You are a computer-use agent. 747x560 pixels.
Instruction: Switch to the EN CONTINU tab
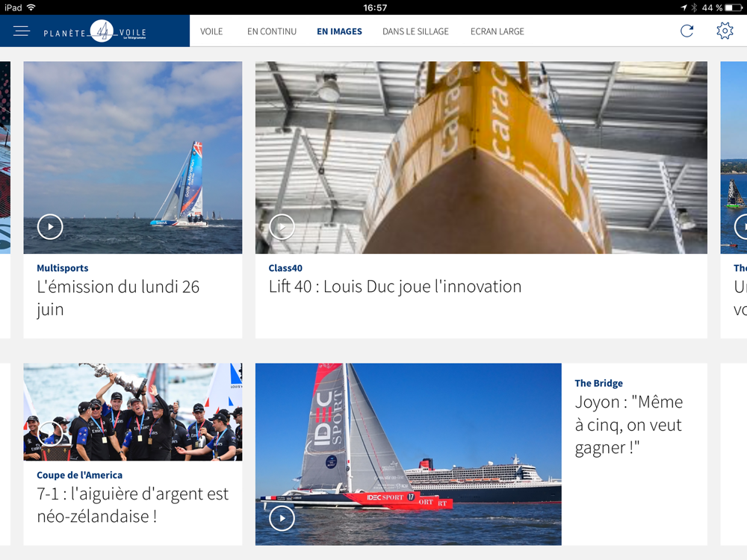pos(272,31)
